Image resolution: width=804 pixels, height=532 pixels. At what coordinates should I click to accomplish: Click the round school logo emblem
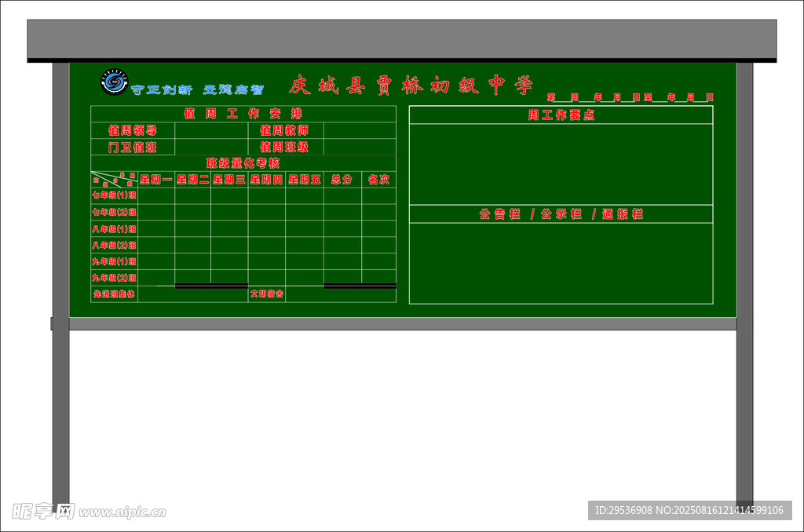coord(115,82)
